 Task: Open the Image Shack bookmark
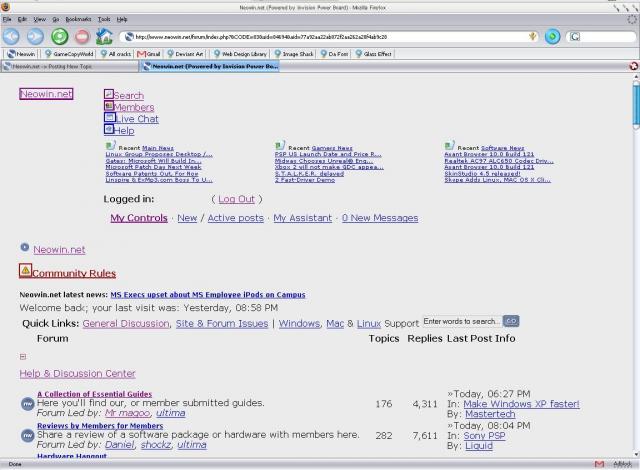[294, 54]
